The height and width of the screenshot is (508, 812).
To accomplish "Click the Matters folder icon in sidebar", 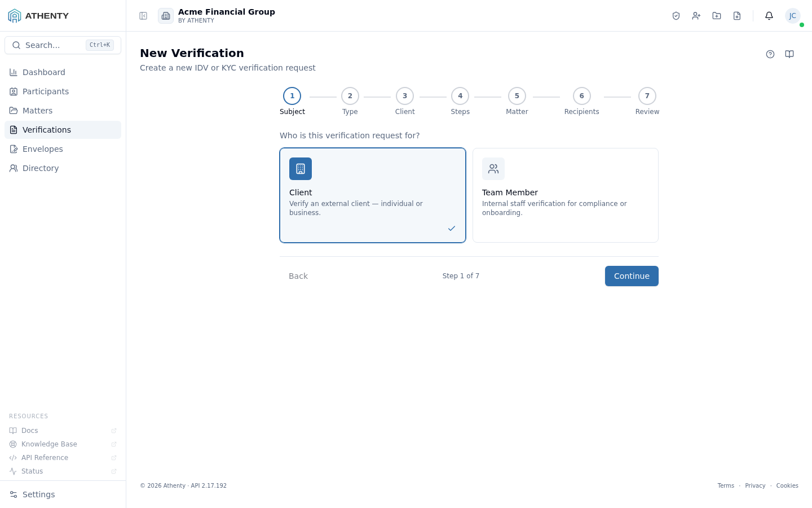I will [14, 111].
